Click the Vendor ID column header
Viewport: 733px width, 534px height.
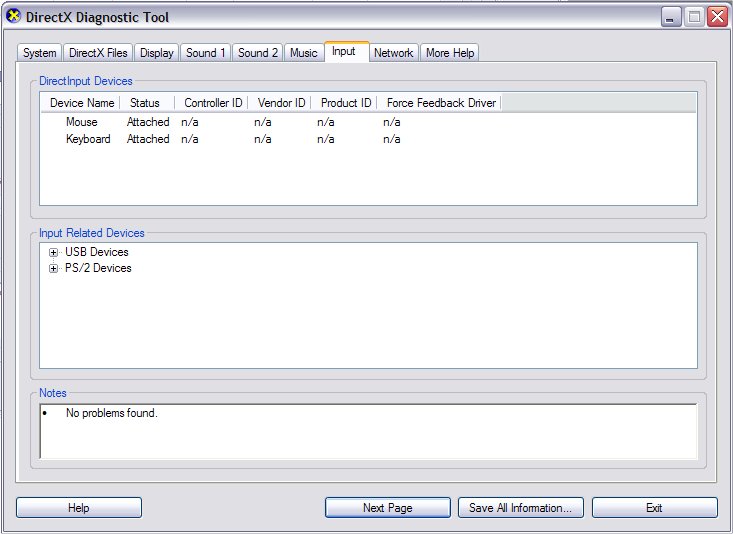(280, 103)
